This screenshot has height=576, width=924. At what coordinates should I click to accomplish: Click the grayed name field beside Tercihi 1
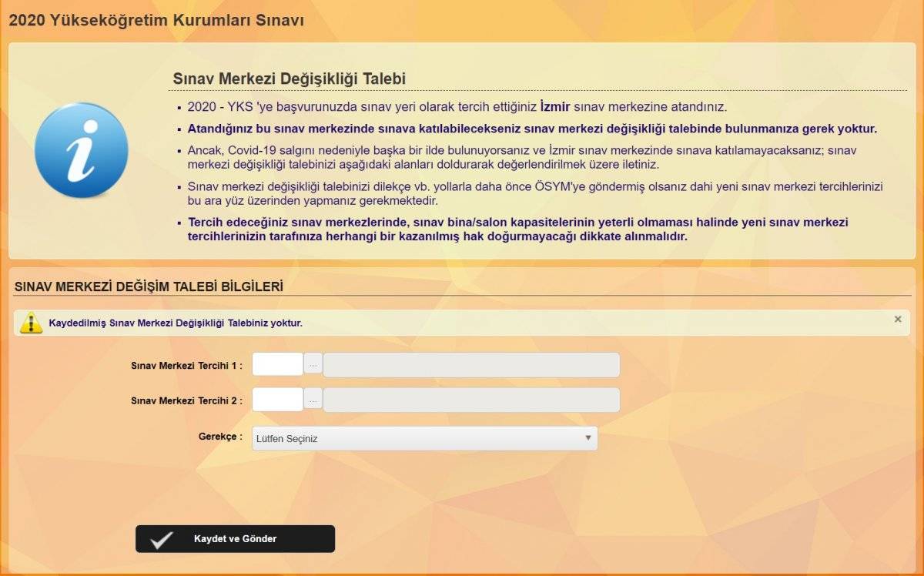point(470,364)
